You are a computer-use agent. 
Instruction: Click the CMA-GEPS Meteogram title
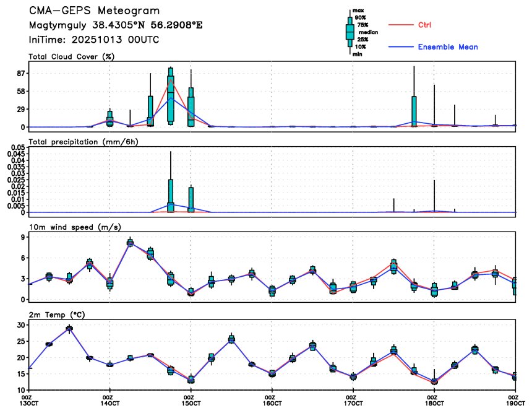(x=94, y=11)
